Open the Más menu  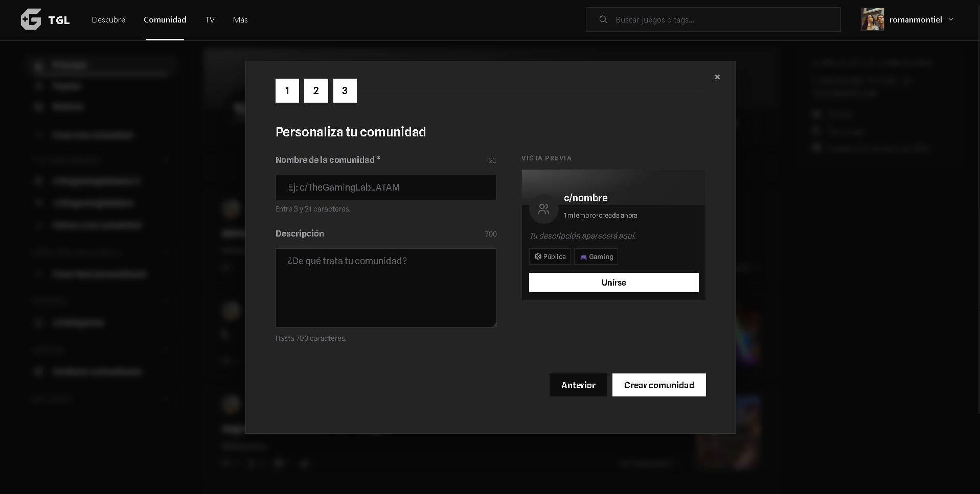coord(240,19)
